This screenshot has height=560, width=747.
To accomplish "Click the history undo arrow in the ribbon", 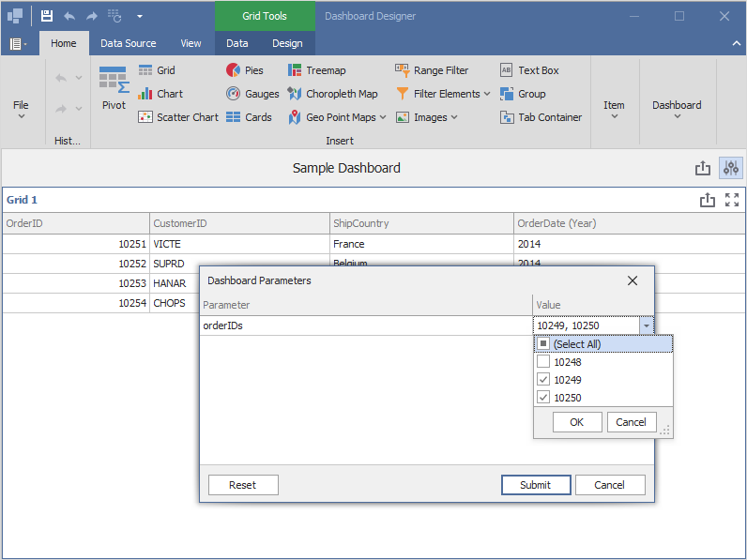I will point(61,78).
